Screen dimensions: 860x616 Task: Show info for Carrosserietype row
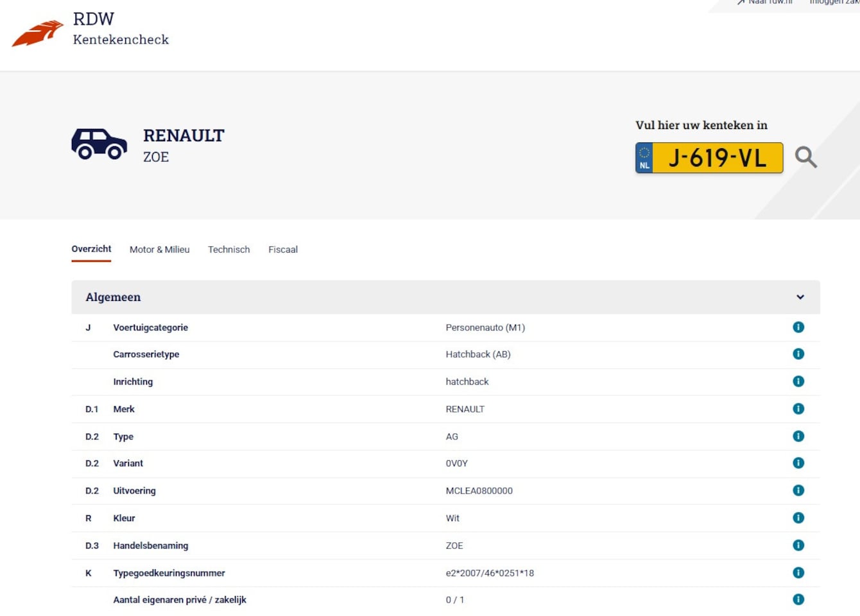tap(798, 354)
